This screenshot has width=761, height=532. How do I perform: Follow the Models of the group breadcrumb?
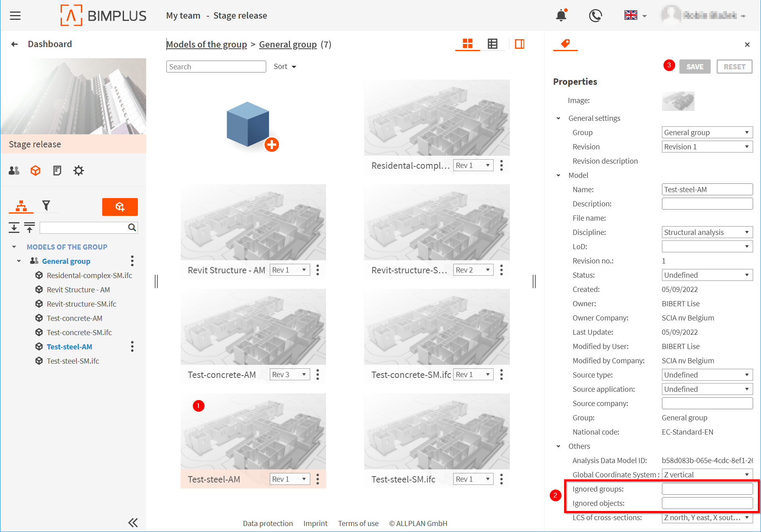(206, 44)
